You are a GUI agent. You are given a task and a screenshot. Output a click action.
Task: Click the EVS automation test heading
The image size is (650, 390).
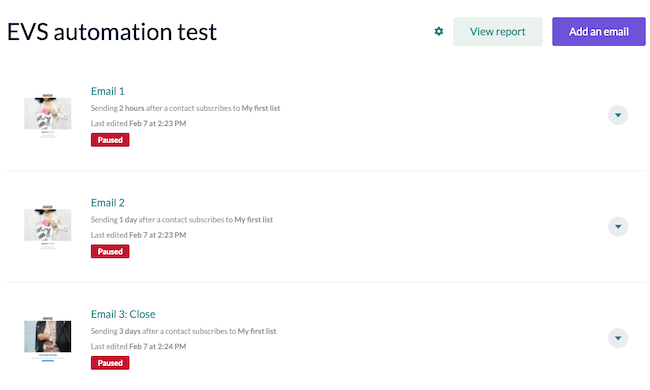coord(112,32)
